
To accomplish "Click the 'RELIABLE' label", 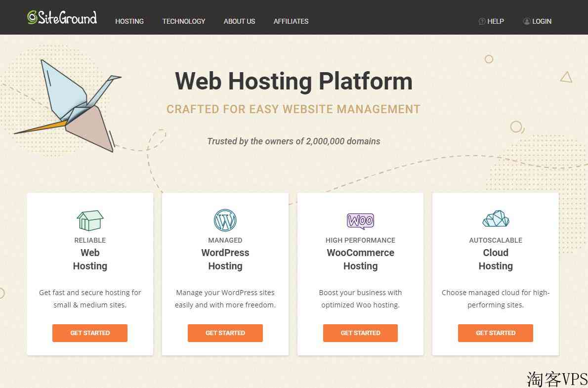I will tap(90, 240).
